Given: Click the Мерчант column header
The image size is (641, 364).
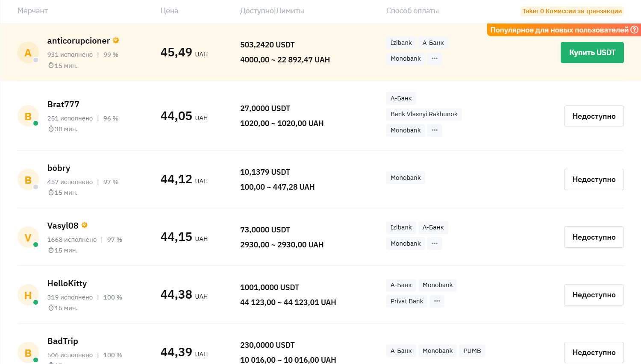Looking at the screenshot, I should pyautogui.click(x=32, y=11).
